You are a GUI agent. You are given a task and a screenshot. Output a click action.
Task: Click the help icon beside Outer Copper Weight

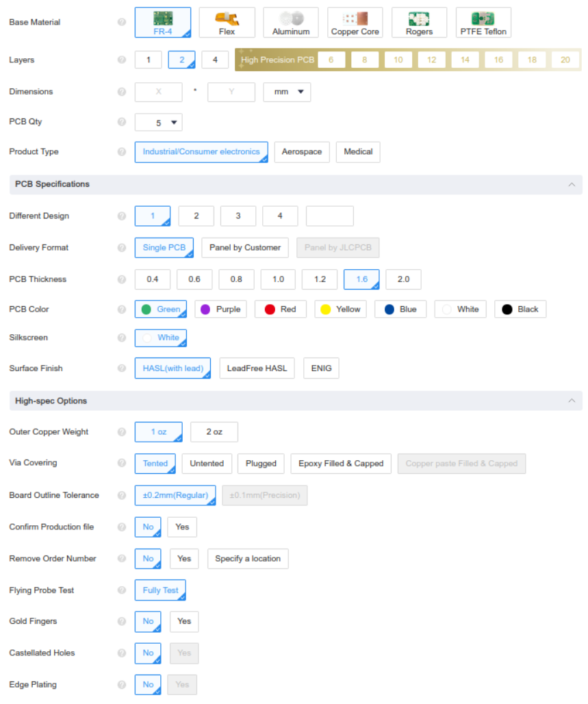coord(122,432)
